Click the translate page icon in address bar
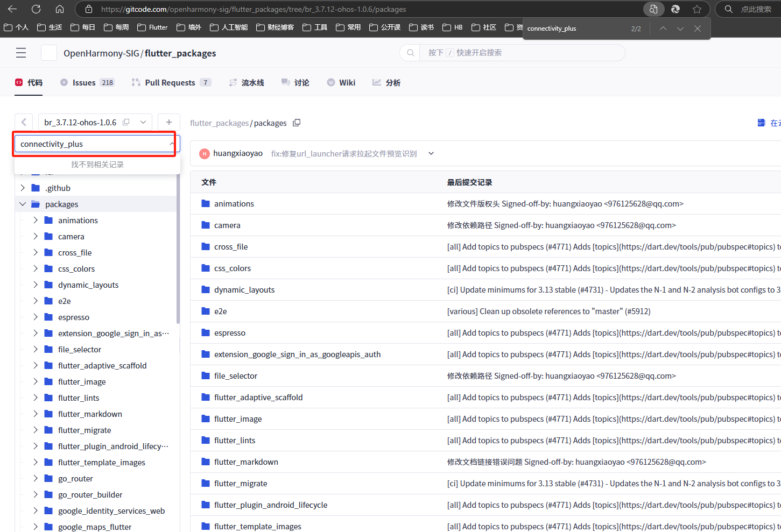 pos(653,9)
